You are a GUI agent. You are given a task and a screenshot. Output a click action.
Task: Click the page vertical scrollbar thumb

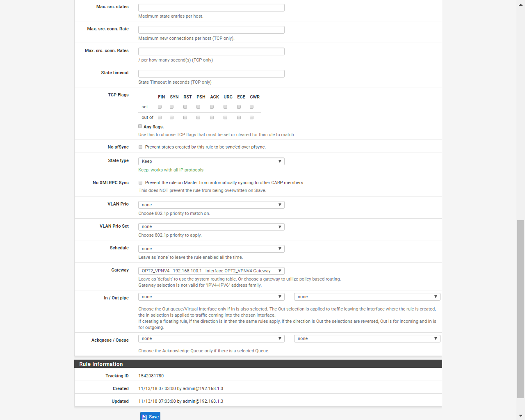click(520, 309)
